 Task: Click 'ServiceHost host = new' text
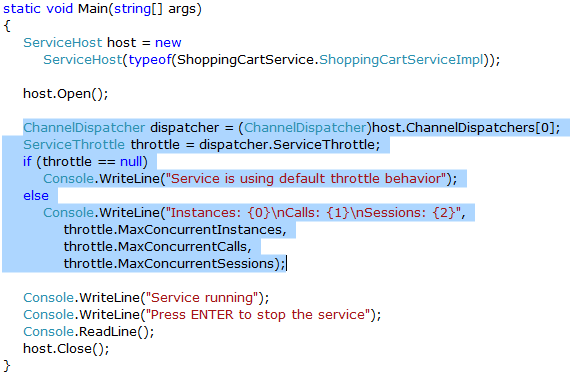[x=102, y=43]
